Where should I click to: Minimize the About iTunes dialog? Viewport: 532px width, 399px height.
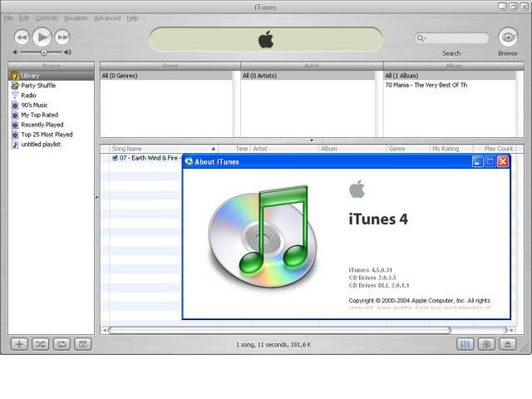point(478,162)
